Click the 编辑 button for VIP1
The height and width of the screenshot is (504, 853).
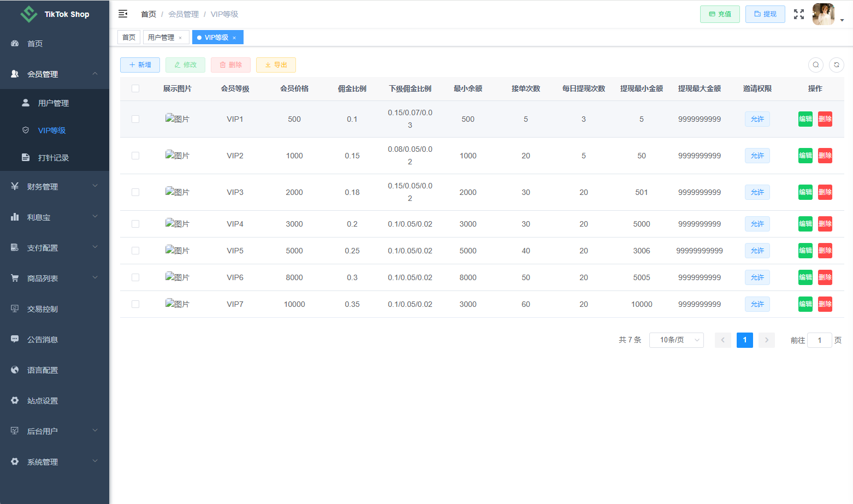pyautogui.click(x=805, y=119)
